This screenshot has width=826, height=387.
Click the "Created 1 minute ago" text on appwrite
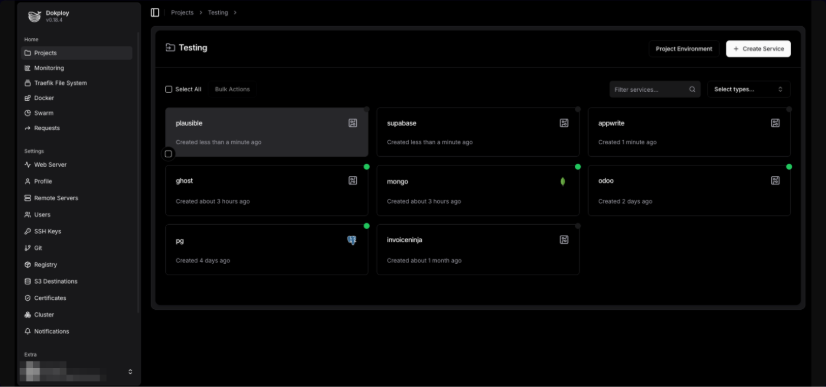pos(627,142)
